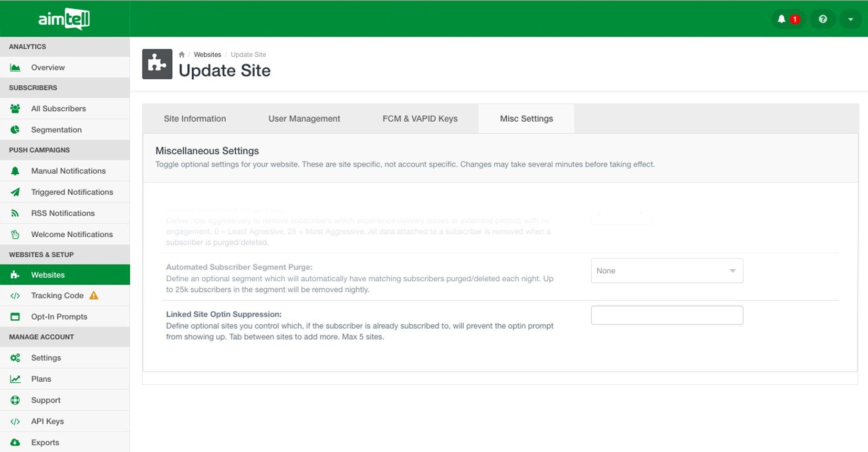This screenshot has height=452, width=868.
Task: Open the Segmentation pie chart icon
Action: click(15, 130)
